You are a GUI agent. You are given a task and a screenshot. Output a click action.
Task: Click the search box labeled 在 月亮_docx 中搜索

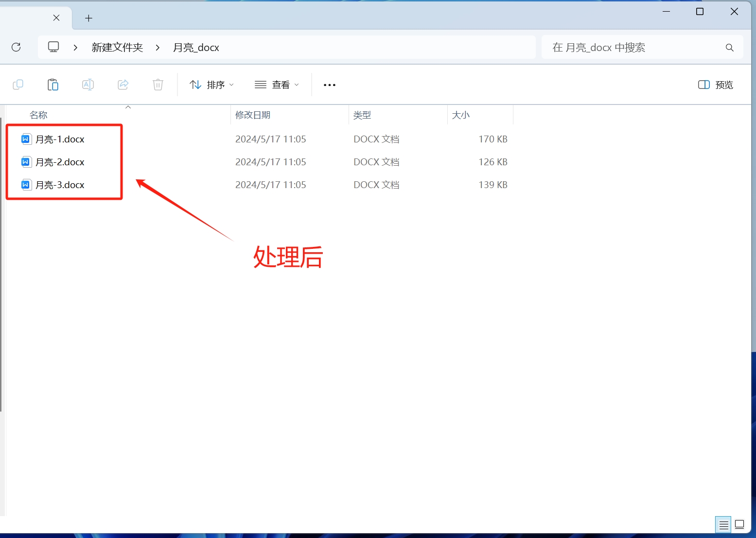632,47
